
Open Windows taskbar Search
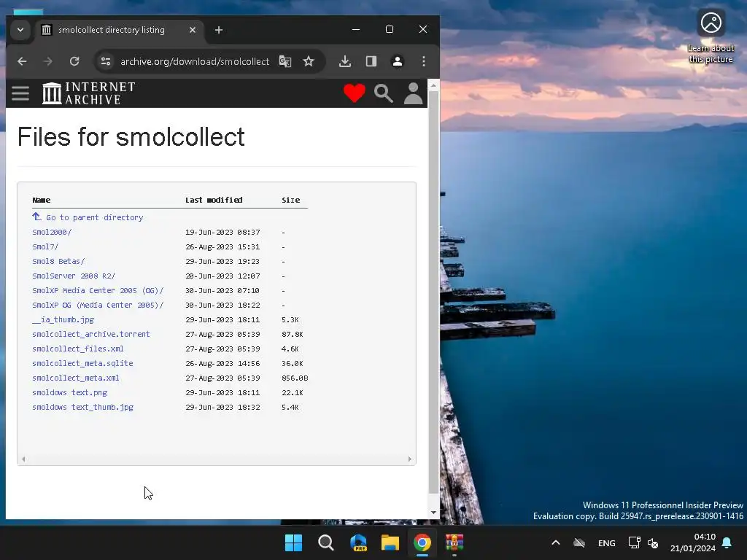pos(326,542)
